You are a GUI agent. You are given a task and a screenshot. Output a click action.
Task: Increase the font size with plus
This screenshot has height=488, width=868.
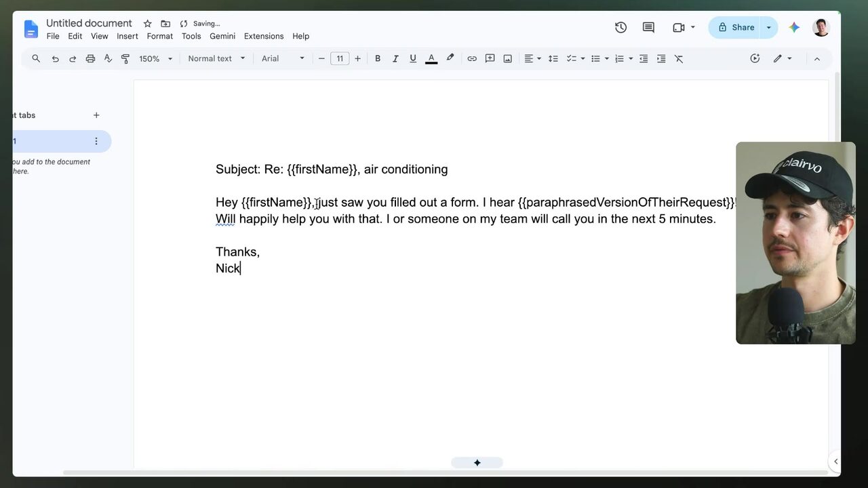click(x=357, y=59)
